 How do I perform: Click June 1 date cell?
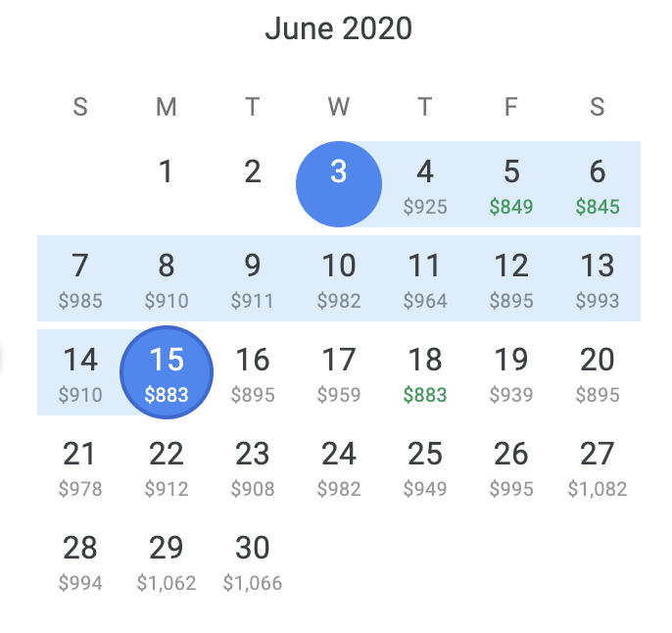[167, 184]
